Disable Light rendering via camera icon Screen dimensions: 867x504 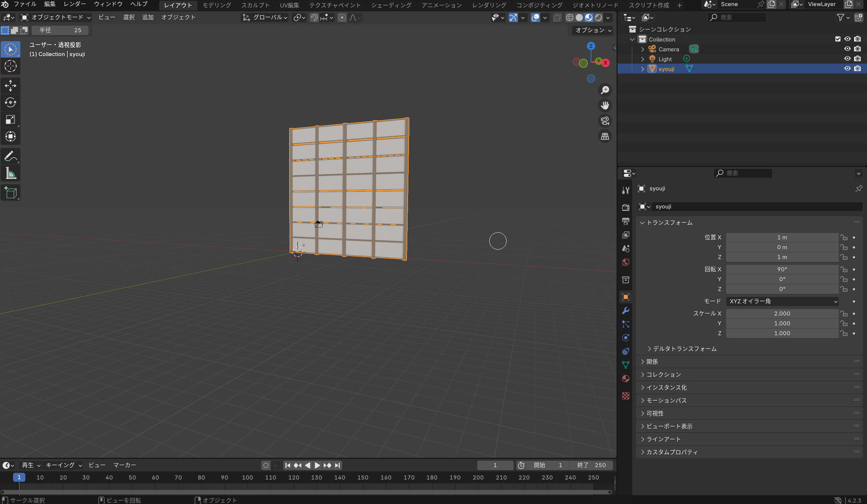(857, 59)
